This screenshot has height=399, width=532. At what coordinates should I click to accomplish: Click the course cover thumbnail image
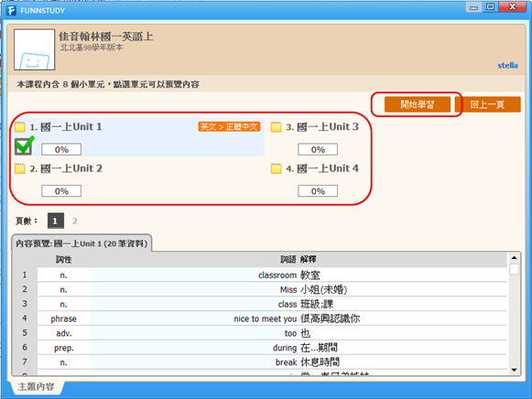[34, 49]
